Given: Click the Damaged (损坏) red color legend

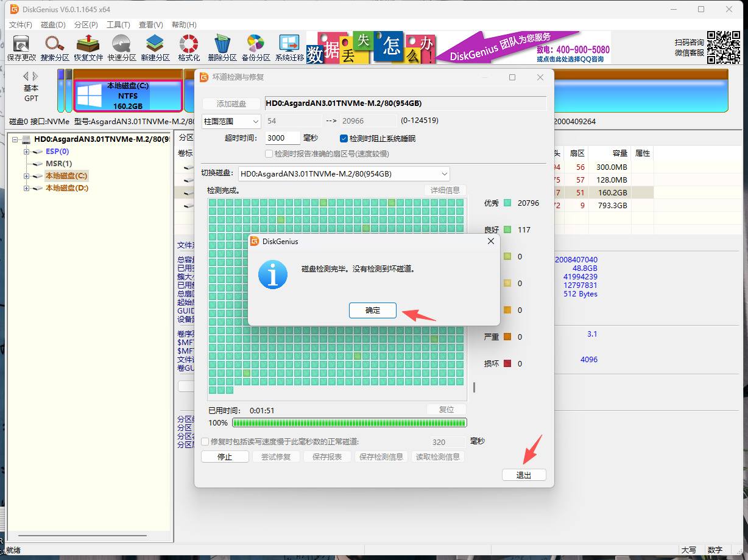Looking at the screenshot, I should (507, 364).
